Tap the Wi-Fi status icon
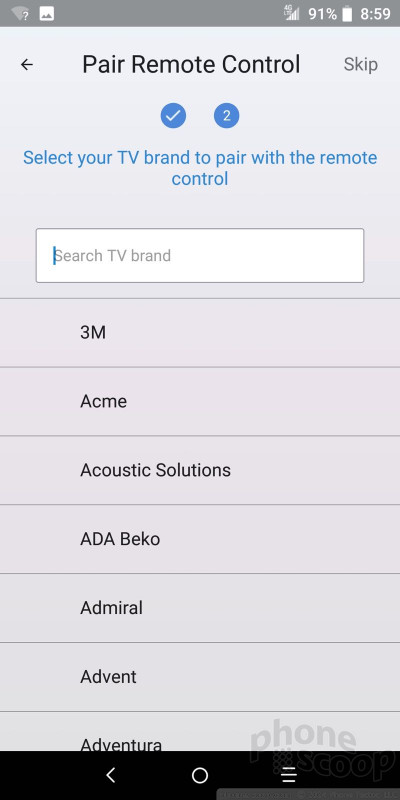 click(20, 14)
